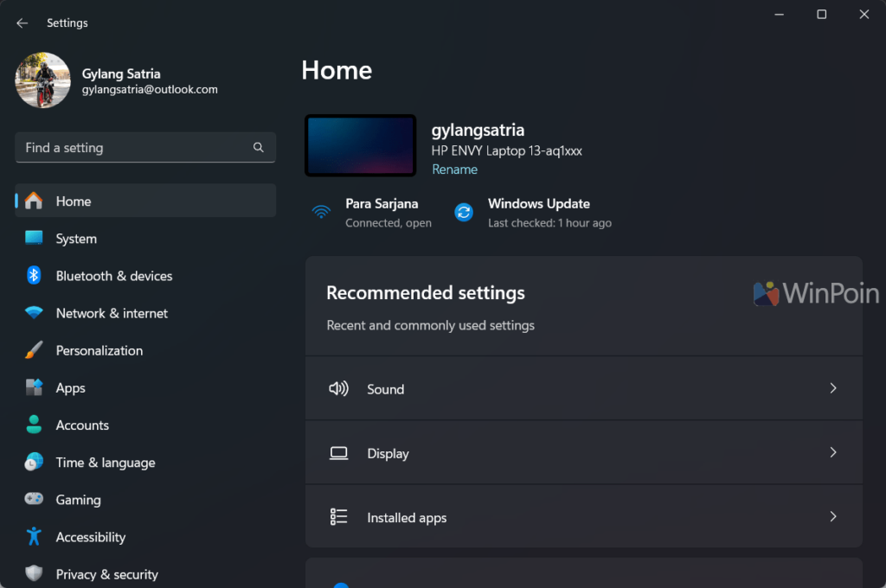Expand the Display row chevron
The height and width of the screenshot is (588, 886).
(x=833, y=452)
